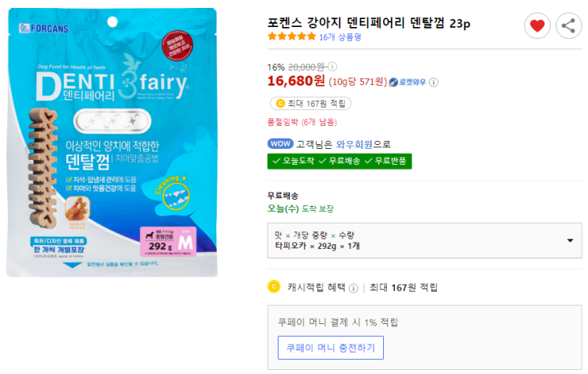
Task: Click the 쿠페이 머니 충전하기 button
Action: point(331,348)
